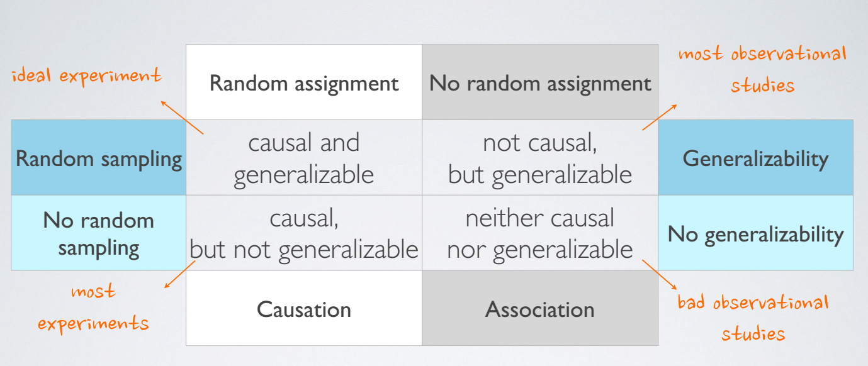
Task: Click the neither causal nor generalizable cell
Action: (x=540, y=233)
